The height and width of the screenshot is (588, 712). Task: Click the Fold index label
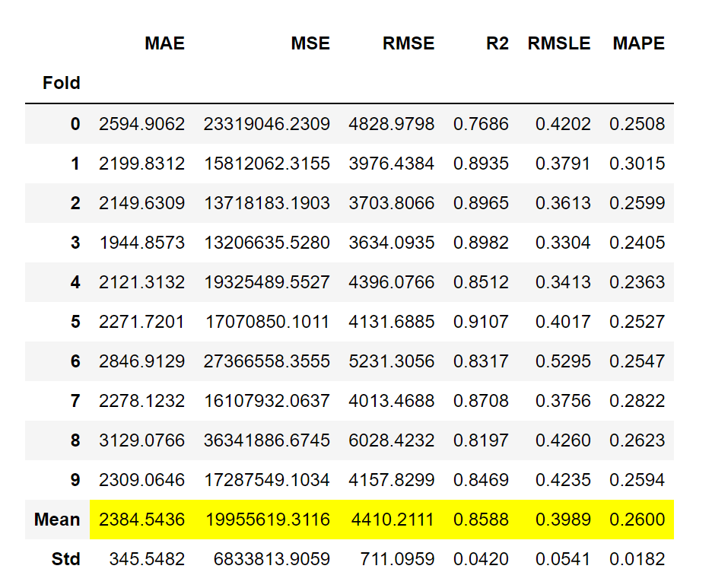(62, 83)
